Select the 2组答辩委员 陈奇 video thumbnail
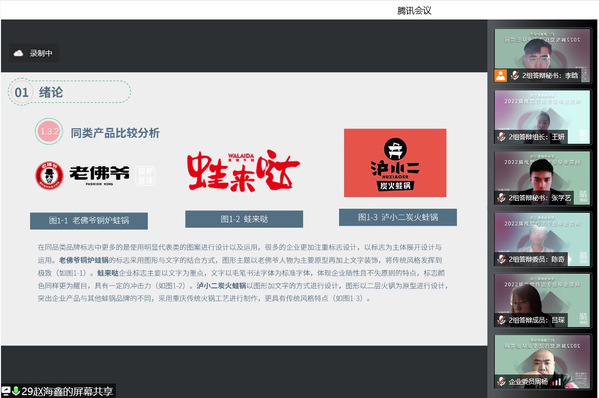Screen dimensions: 599x398 point(542,239)
